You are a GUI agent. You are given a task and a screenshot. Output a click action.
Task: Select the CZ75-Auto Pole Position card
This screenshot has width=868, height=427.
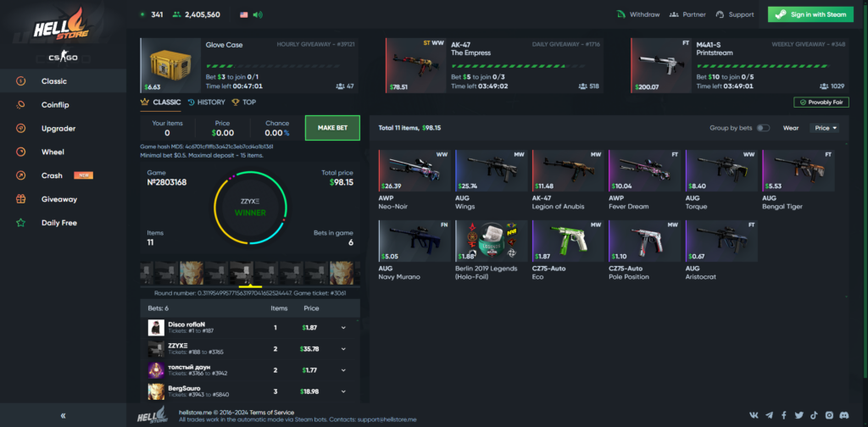(x=644, y=251)
